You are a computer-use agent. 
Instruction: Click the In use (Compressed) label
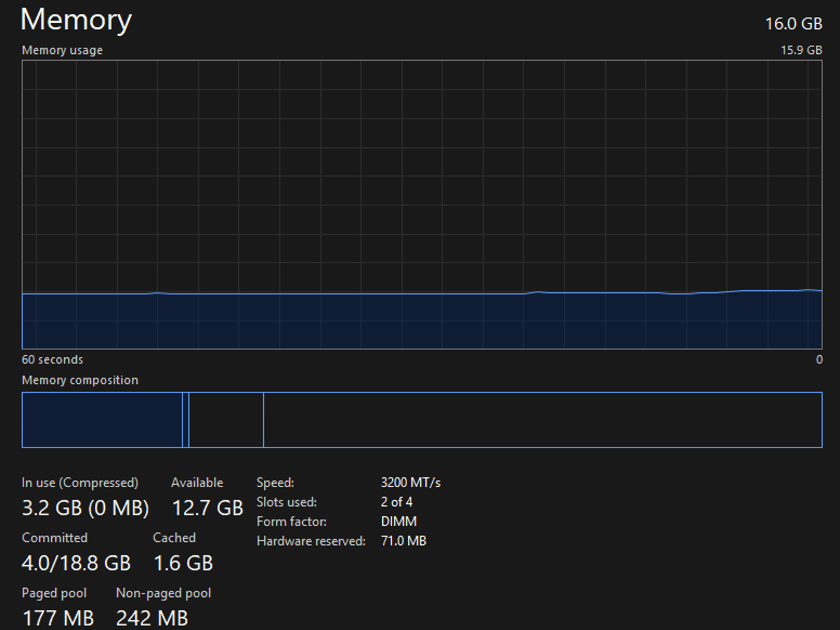[x=80, y=483]
